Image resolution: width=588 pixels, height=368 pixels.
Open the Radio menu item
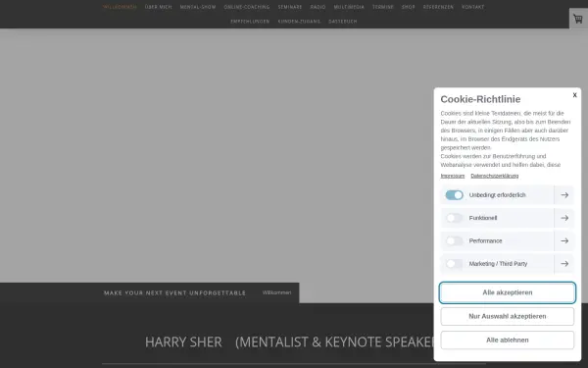(318, 7)
